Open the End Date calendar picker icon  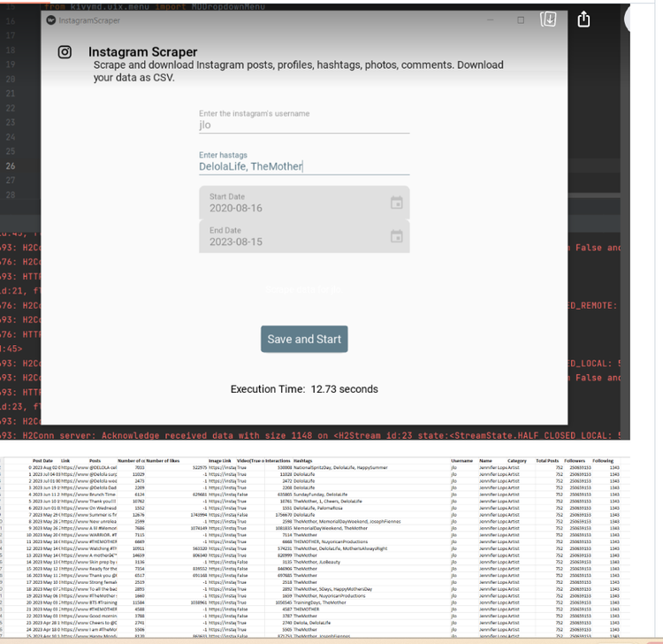[x=397, y=236]
